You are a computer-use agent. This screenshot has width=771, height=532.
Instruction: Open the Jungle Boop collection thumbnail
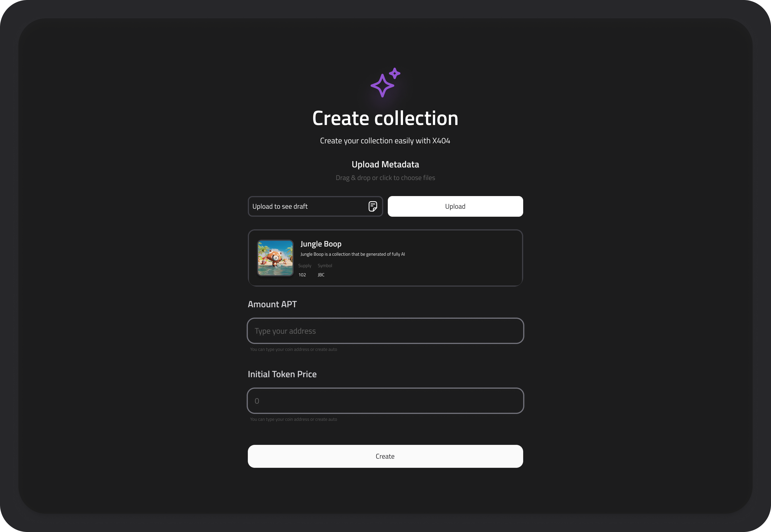[275, 258]
